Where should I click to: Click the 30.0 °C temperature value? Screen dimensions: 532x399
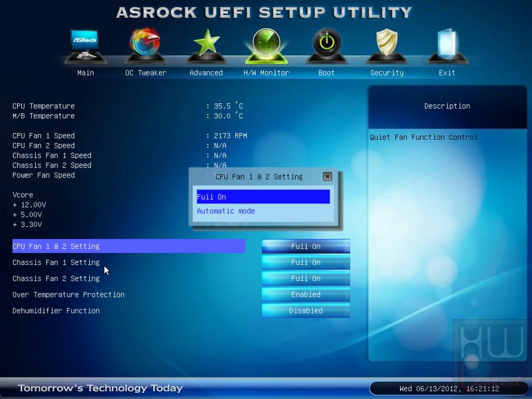[x=228, y=116]
